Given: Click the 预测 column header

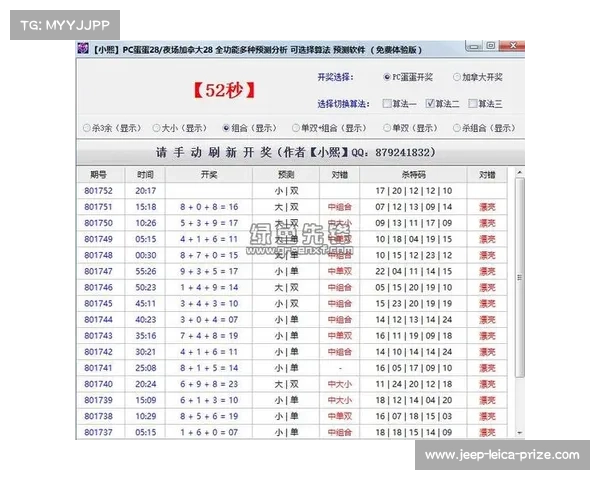Looking at the screenshot, I should (286, 175).
